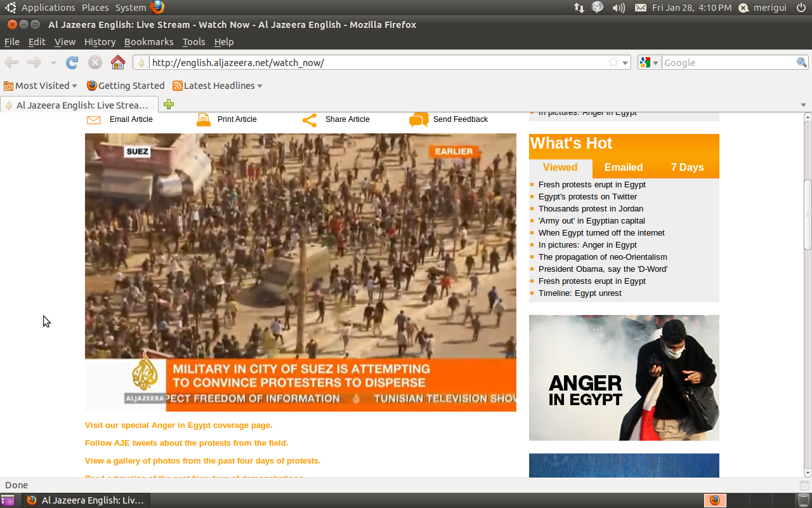
Task: List all tabs with the dropdown arrow
Action: [803, 105]
